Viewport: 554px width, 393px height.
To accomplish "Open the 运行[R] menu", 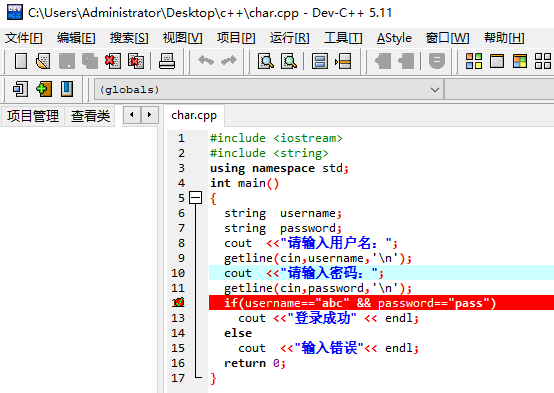I will (289, 38).
